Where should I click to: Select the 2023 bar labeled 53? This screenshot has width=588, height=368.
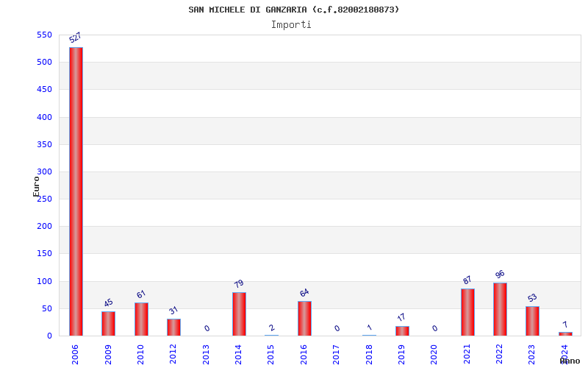(532, 321)
